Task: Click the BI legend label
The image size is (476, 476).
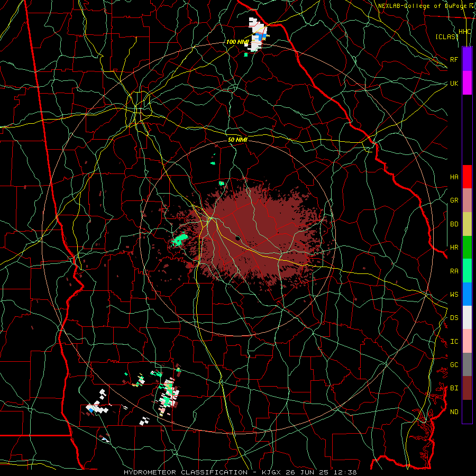Action: 454,388
